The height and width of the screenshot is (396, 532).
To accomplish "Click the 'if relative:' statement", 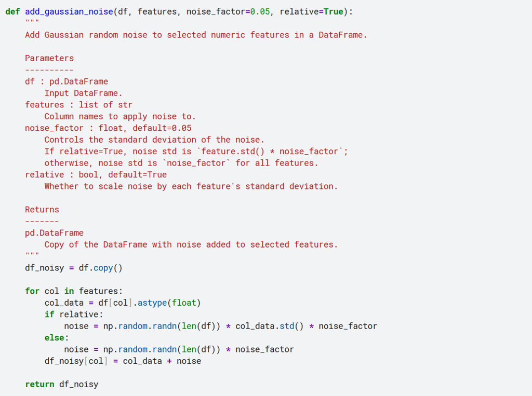I will [74, 315].
